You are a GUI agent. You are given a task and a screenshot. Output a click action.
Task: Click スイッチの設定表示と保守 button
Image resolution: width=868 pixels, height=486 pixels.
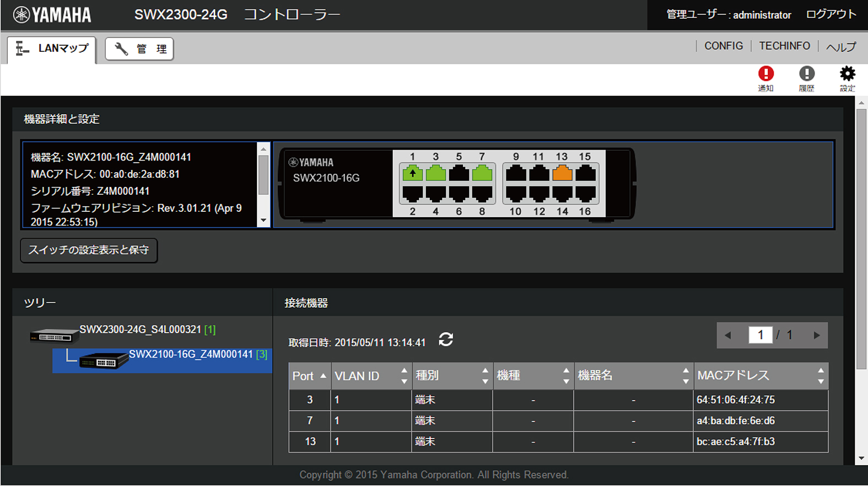89,250
